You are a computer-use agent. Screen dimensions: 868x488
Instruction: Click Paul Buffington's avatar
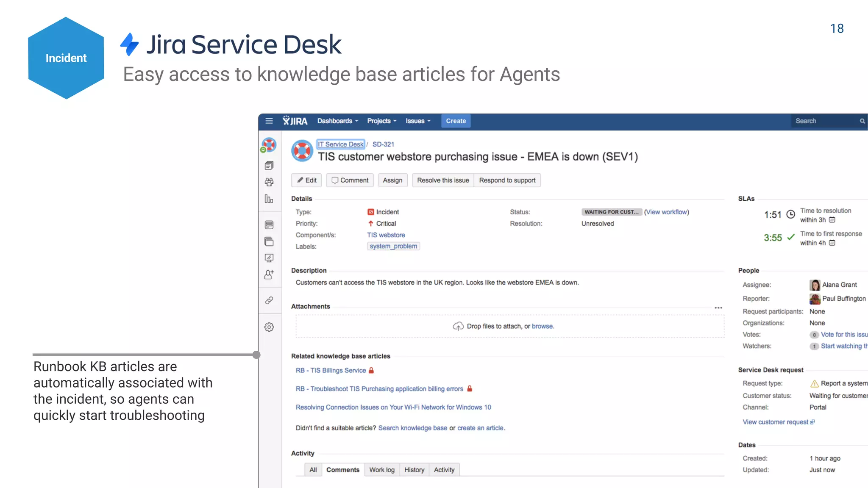815,299
